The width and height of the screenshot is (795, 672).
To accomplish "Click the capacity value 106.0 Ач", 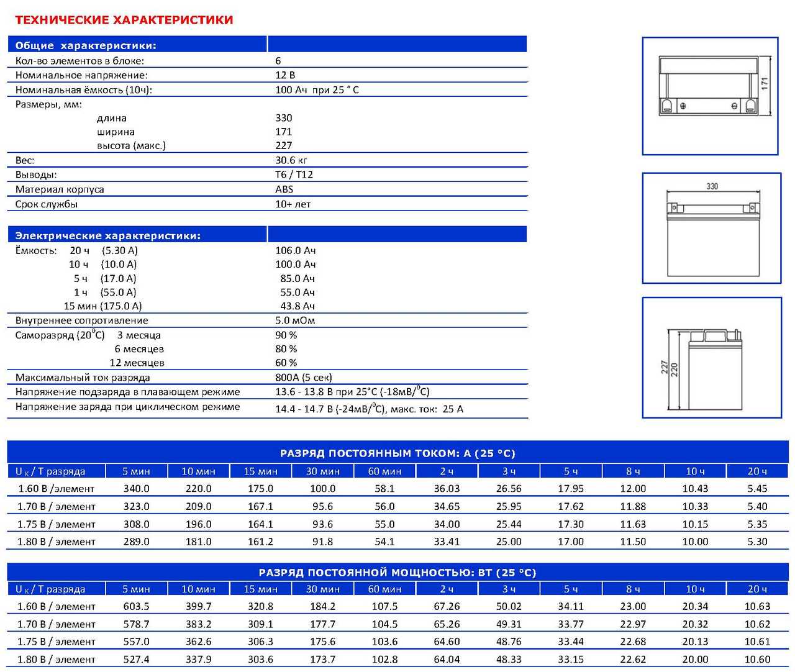I will coord(296,250).
